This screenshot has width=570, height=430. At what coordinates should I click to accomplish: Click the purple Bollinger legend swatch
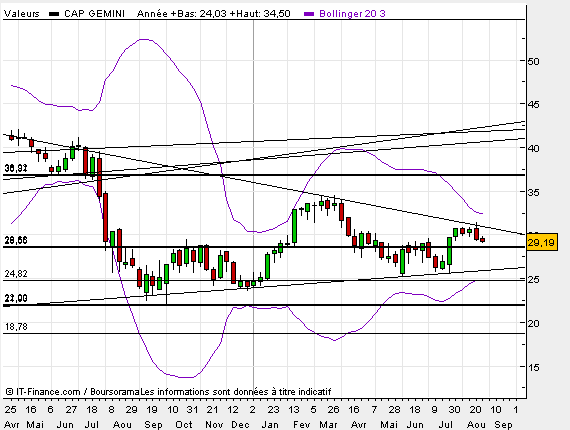[309, 14]
